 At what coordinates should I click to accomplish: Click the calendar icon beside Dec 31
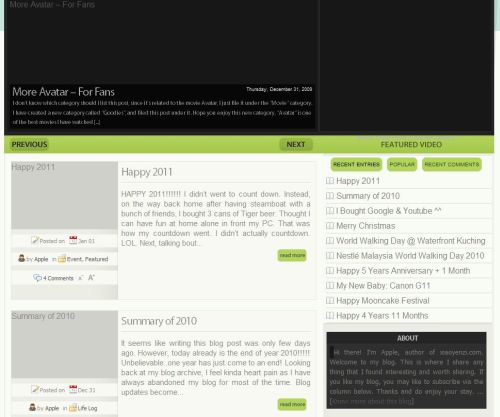[73, 389]
